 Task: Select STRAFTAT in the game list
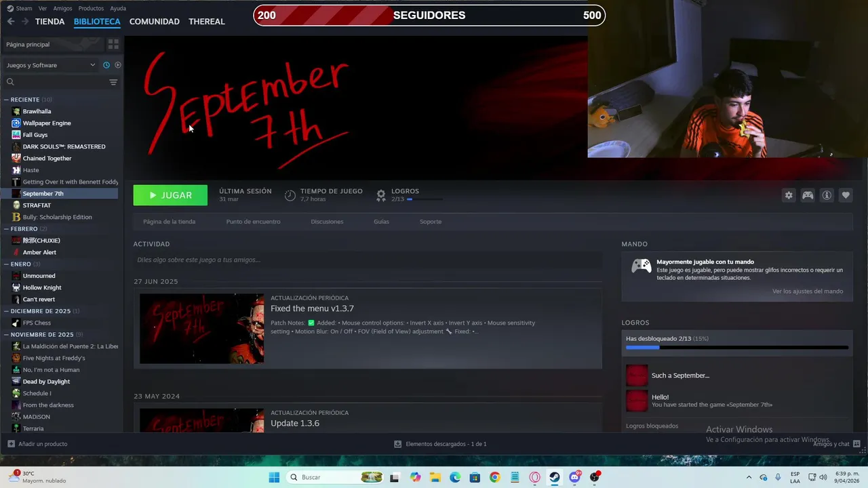[x=37, y=205]
